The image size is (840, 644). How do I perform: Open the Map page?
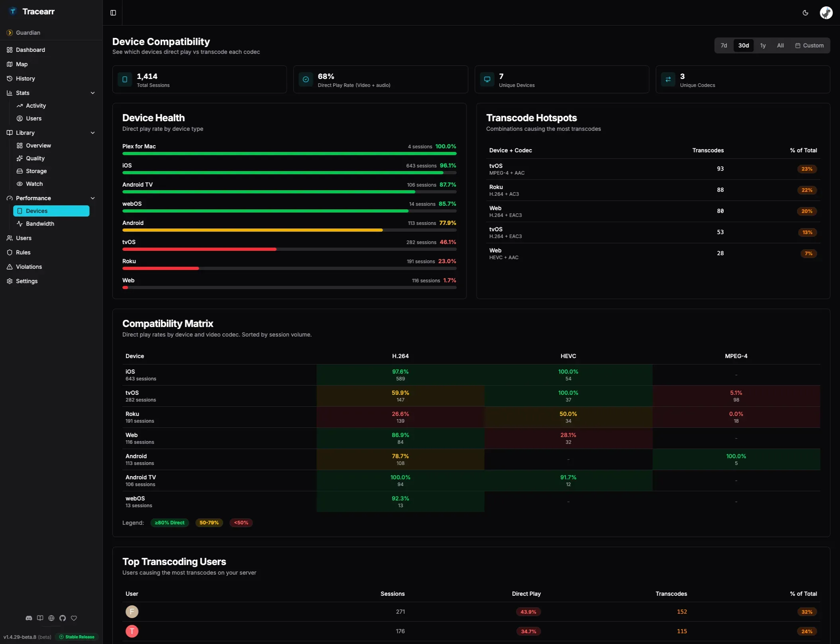[x=51, y=64]
